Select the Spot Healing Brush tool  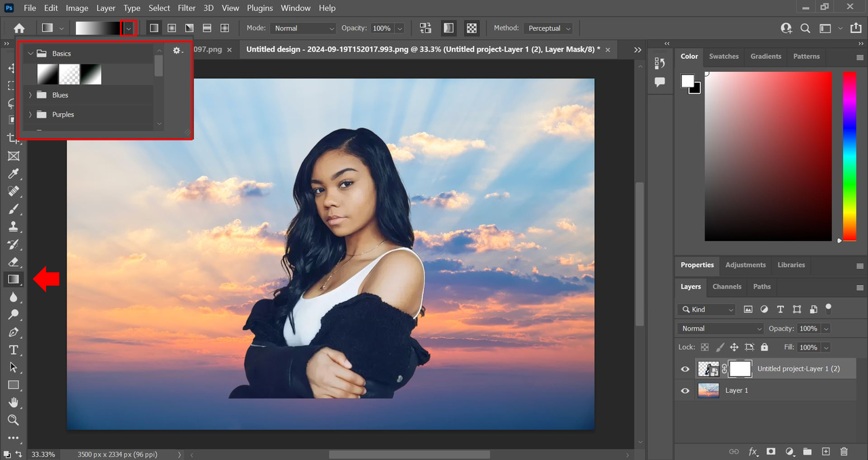[x=13, y=191]
